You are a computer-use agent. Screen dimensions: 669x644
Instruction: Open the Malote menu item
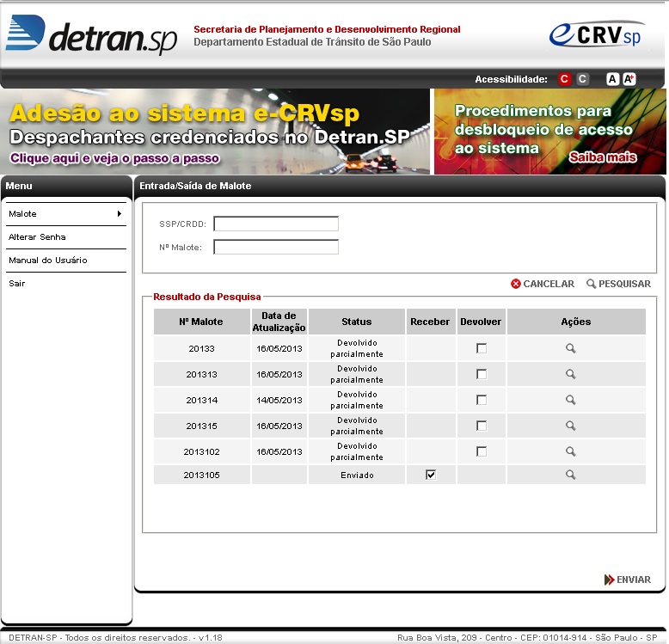pyautogui.click(x=66, y=214)
